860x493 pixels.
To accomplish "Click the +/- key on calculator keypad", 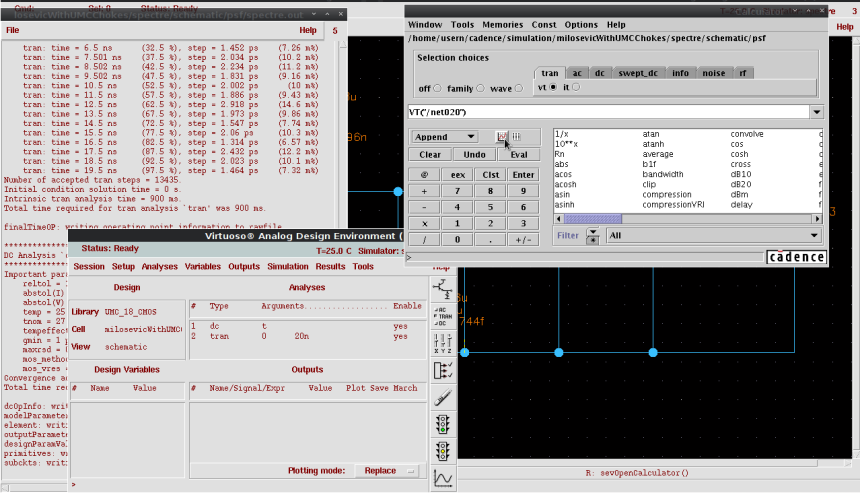I will [x=523, y=240].
